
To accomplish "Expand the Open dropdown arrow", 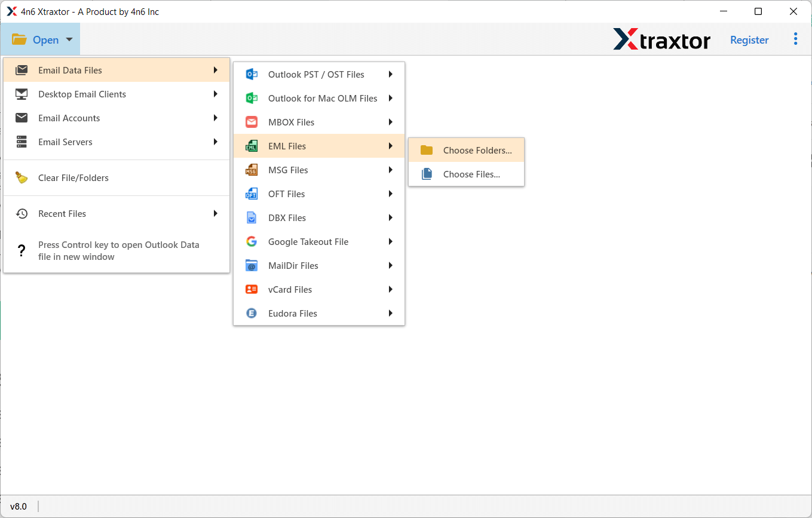I will coord(69,39).
